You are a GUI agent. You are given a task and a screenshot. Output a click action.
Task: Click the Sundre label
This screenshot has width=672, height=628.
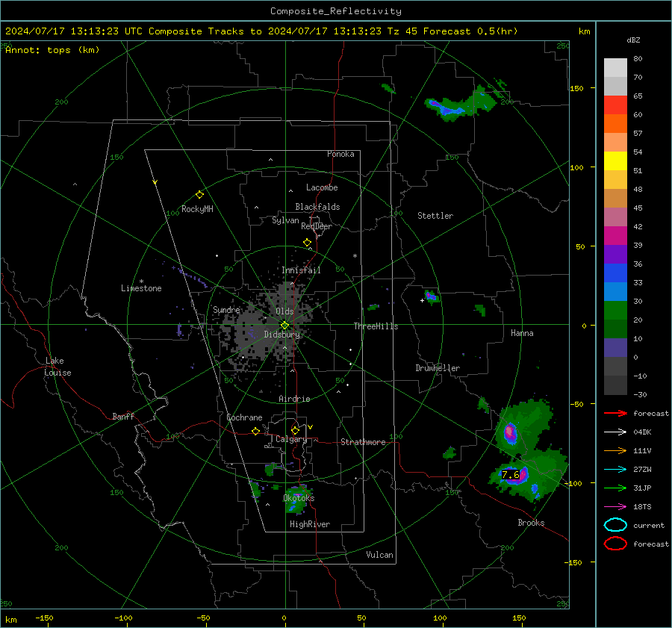226,310
